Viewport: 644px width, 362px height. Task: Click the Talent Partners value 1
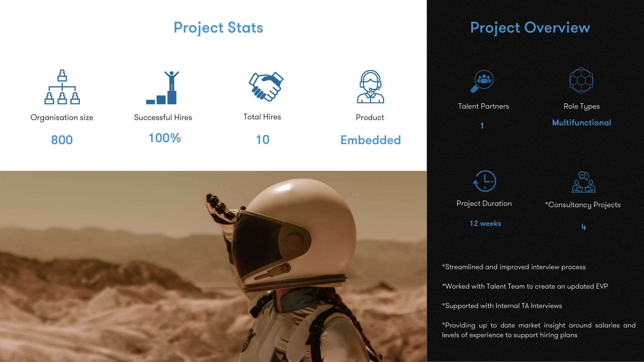(x=482, y=125)
